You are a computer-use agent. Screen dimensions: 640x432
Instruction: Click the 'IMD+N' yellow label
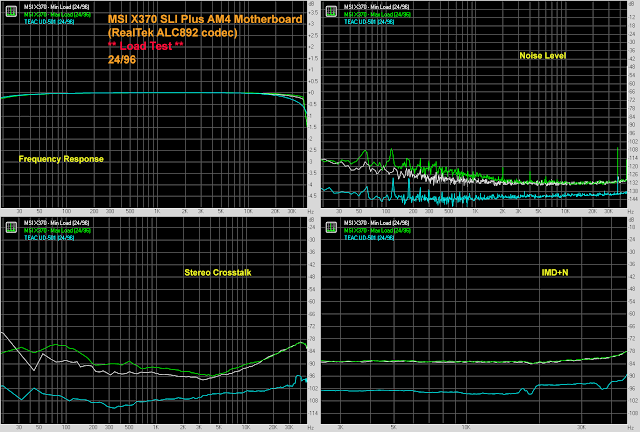click(555, 272)
